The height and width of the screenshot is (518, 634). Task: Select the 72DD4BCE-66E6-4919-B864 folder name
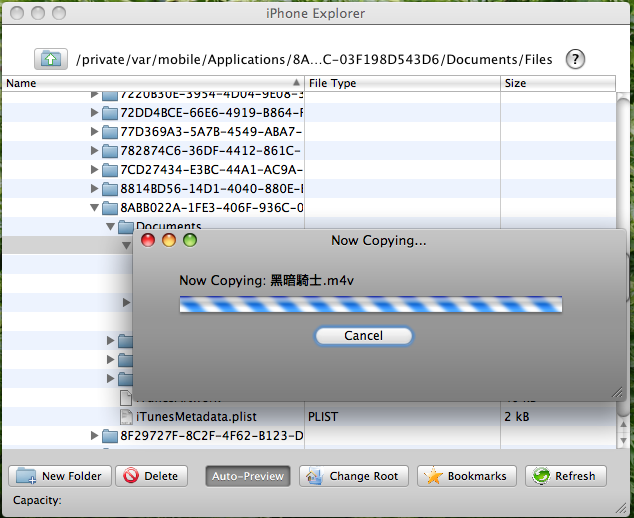coord(211,112)
